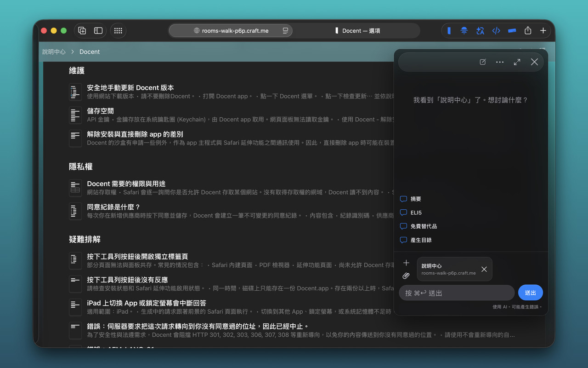Open the reader icon in the address bar

pyautogui.click(x=285, y=31)
